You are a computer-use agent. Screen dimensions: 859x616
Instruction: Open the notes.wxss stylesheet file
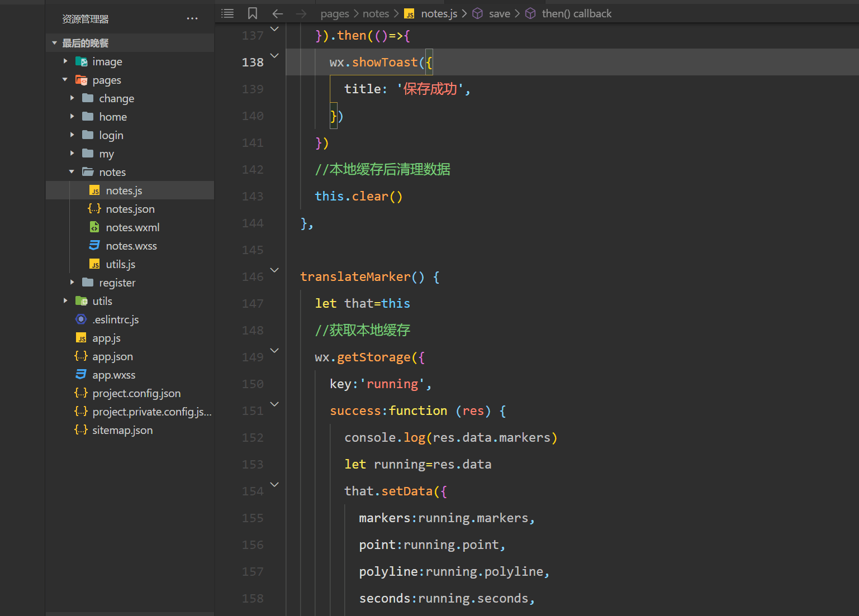coord(131,246)
